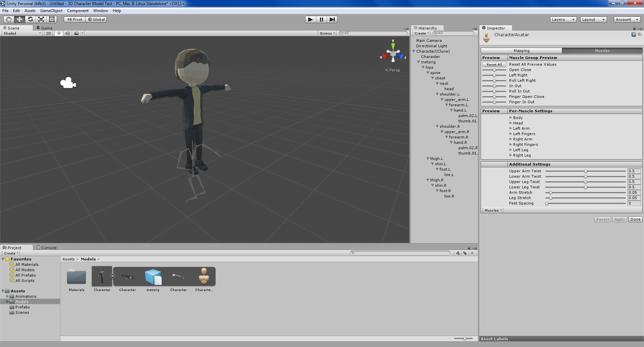
Task: Expand the Animations folder in tree
Action: click(x=7, y=296)
